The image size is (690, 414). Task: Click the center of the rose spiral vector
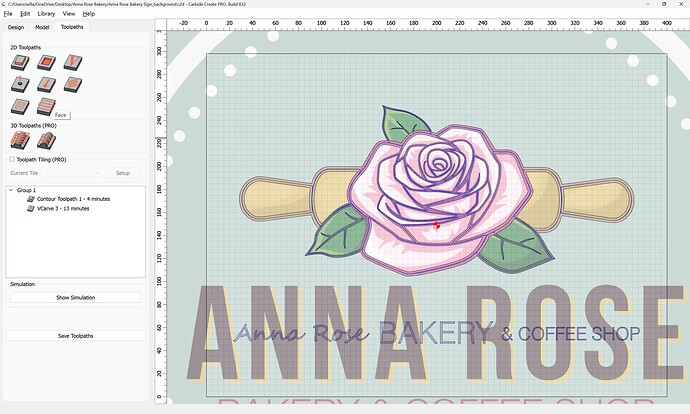tap(438, 164)
